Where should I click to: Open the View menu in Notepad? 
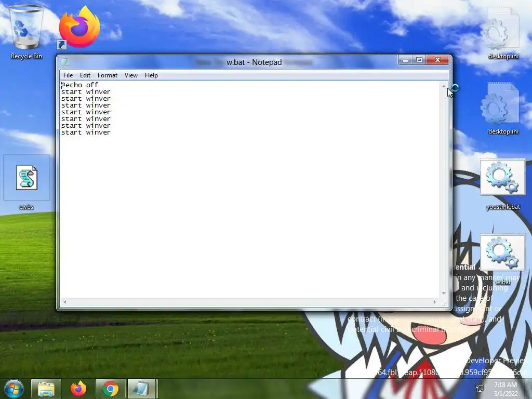point(131,75)
